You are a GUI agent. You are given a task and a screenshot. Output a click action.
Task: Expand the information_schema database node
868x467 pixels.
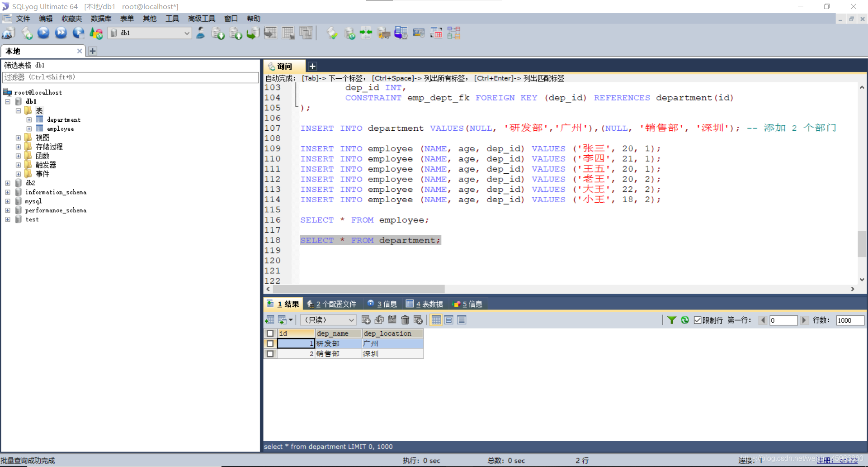coord(8,192)
